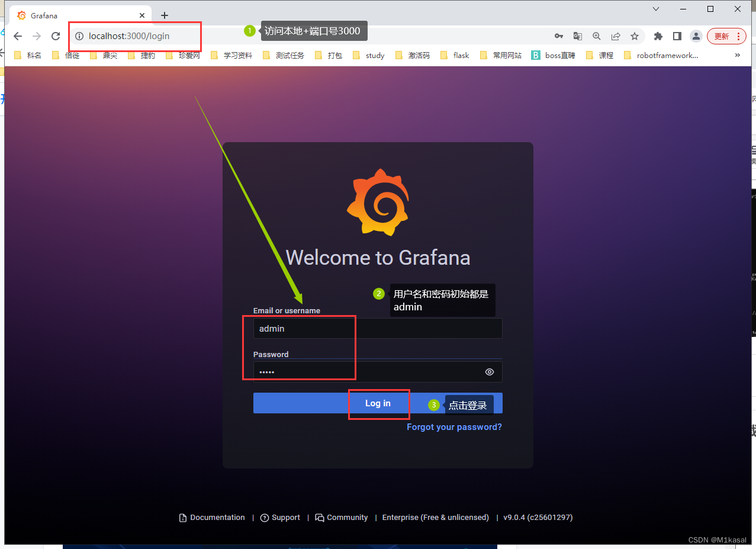Click Forgot your password link
The height and width of the screenshot is (549, 756).
point(454,427)
